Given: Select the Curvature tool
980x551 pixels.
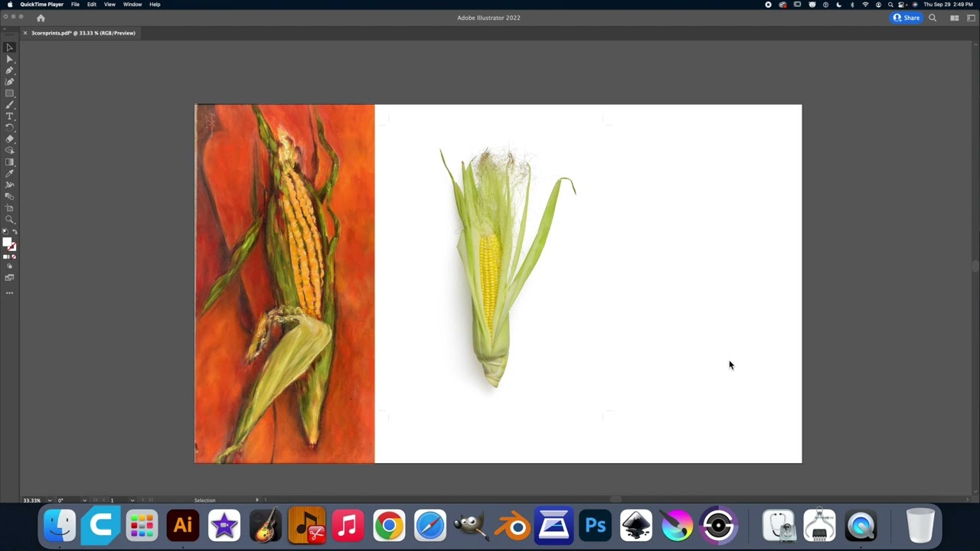Looking at the screenshot, I should 10,82.
